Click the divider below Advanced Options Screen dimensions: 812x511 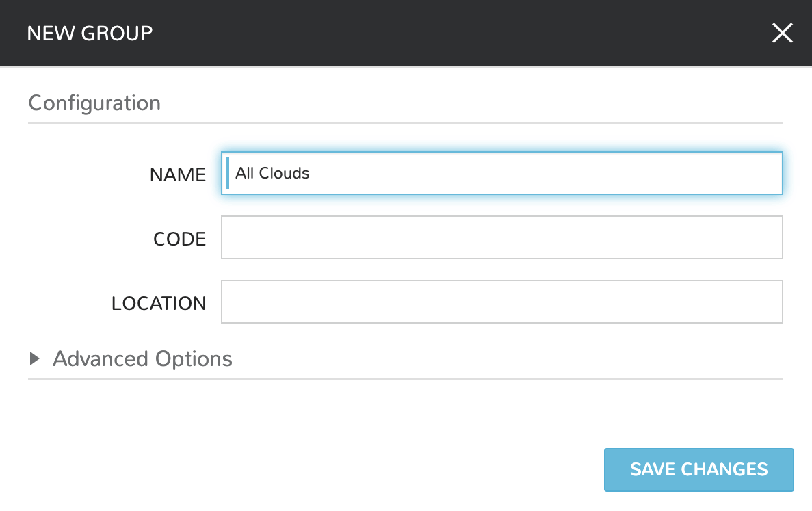[x=405, y=378]
